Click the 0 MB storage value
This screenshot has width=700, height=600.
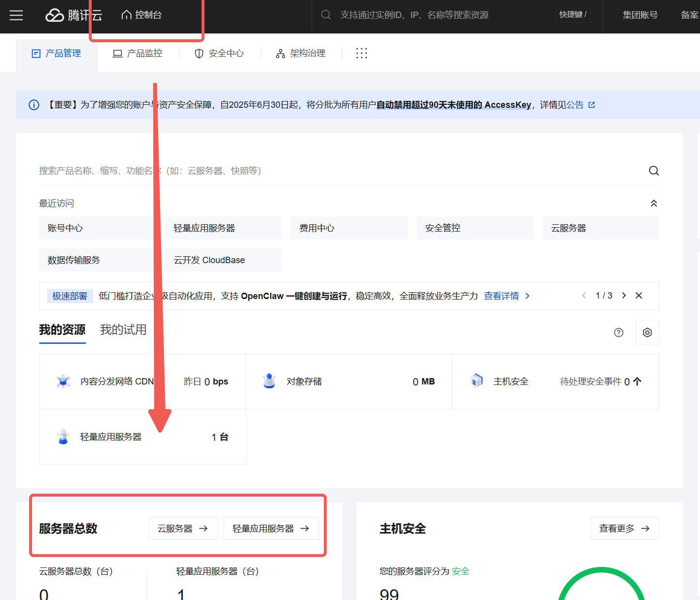click(x=424, y=382)
